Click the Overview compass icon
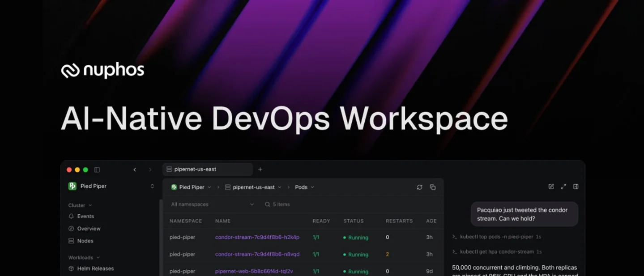Image resolution: width=644 pixels, height=276 pixels. tap(71, 229)
